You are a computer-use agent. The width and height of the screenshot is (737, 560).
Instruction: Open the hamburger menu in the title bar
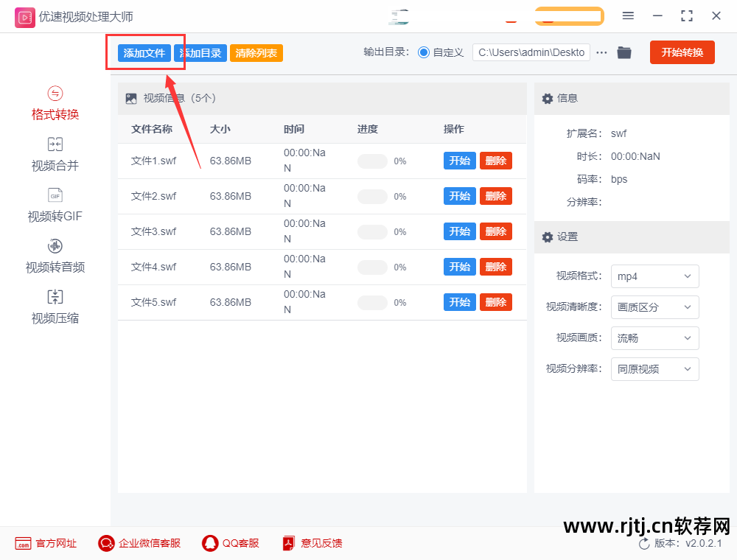[628, 16]
